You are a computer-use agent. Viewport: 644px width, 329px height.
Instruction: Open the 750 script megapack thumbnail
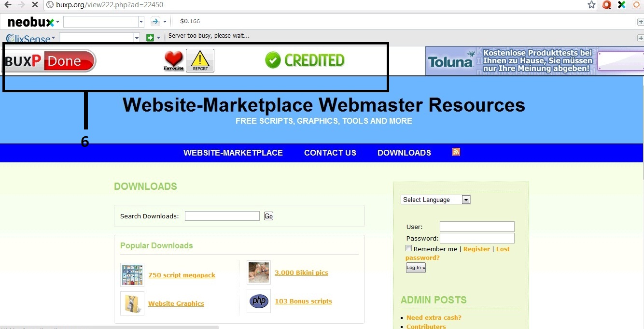coord(132,275)
